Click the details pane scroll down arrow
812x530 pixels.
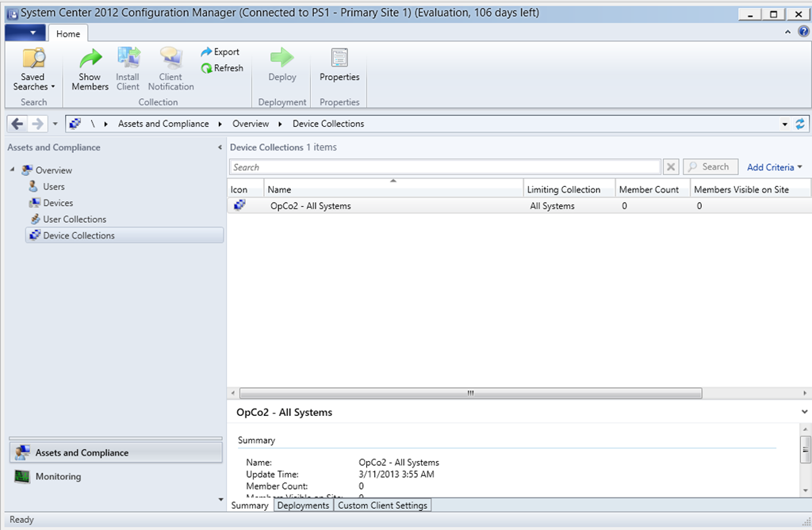[805, 490]
